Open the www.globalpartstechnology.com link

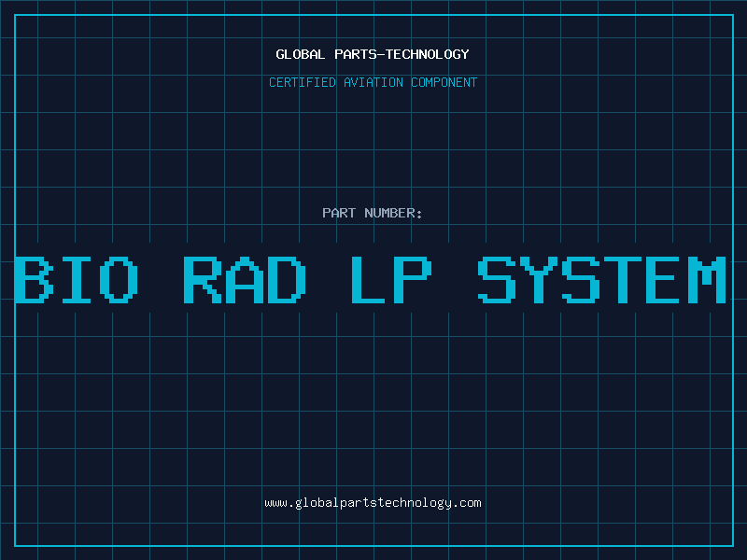pos(373,503)
